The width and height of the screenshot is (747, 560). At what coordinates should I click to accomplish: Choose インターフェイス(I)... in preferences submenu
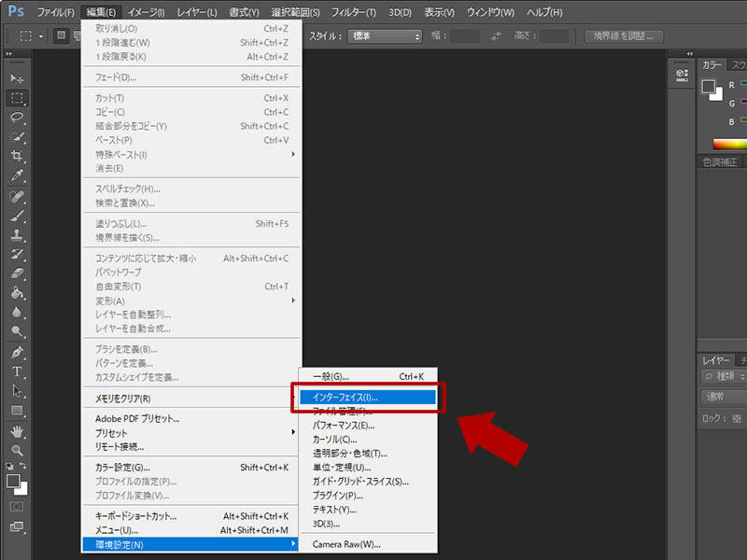click(x=368, y=398)
